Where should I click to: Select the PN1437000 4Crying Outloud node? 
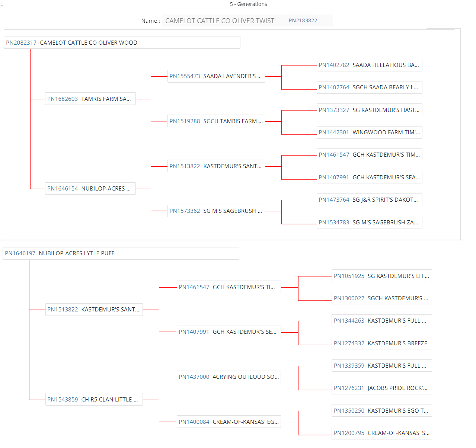[194, 377]
